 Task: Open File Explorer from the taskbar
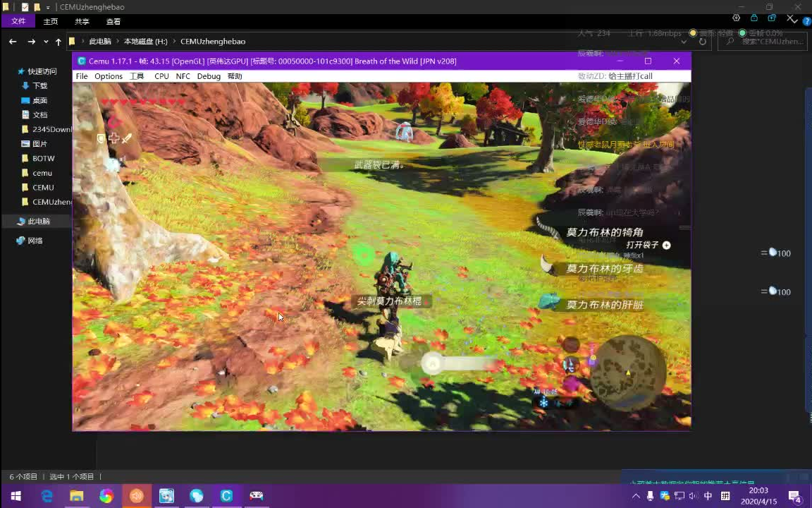click(76, 496)
